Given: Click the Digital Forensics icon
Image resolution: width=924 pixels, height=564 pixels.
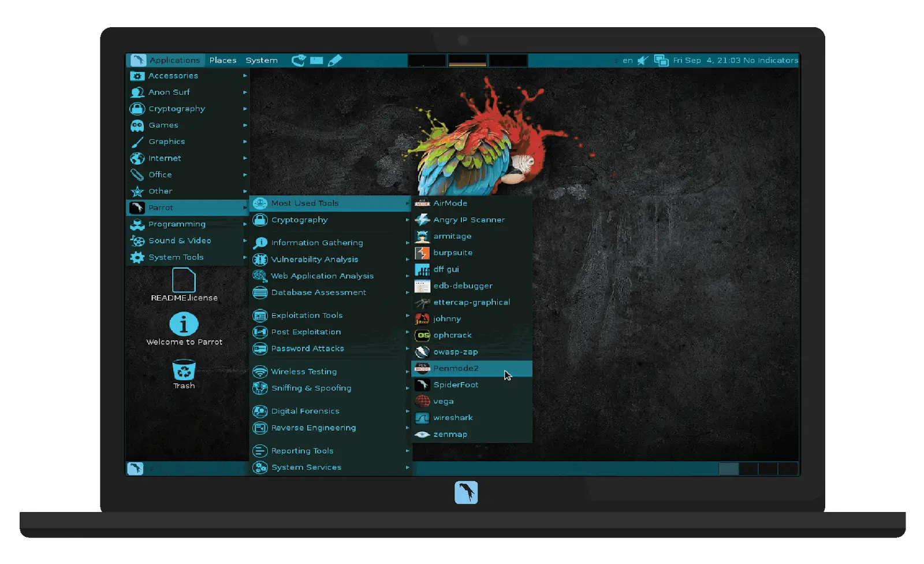Looking at the screenshot, I should [260, 411].
